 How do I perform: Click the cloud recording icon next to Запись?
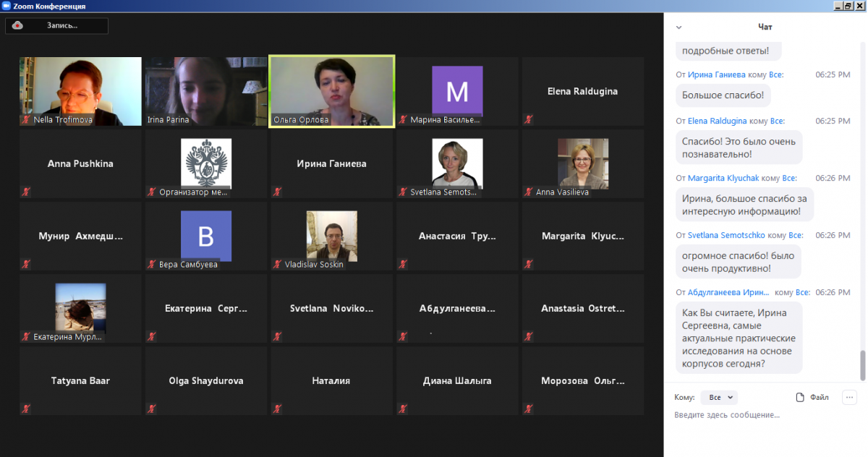coord(18,25)
